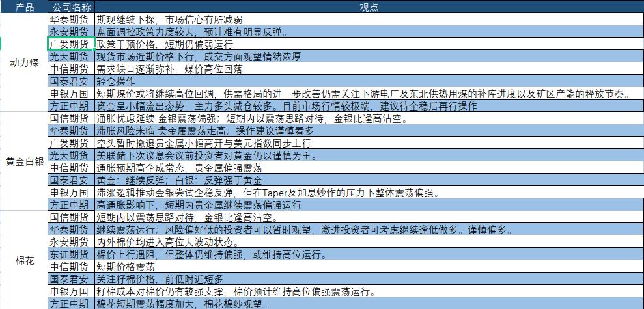Screen dimensions: 644x309
Task: Click 申银万国 beside 滞涨逻辑推动金银
Action: coord(72,192)
